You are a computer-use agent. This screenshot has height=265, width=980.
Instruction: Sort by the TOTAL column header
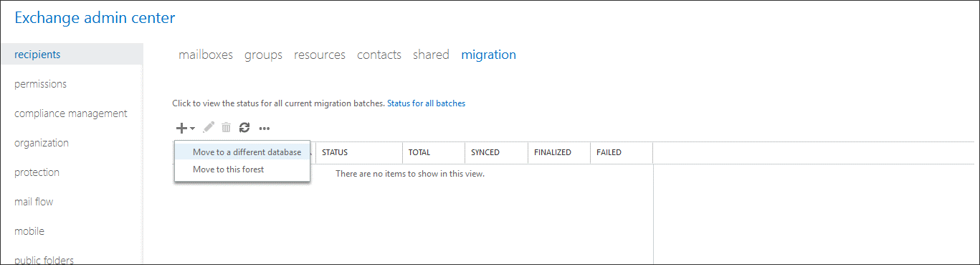pos(434,152)
